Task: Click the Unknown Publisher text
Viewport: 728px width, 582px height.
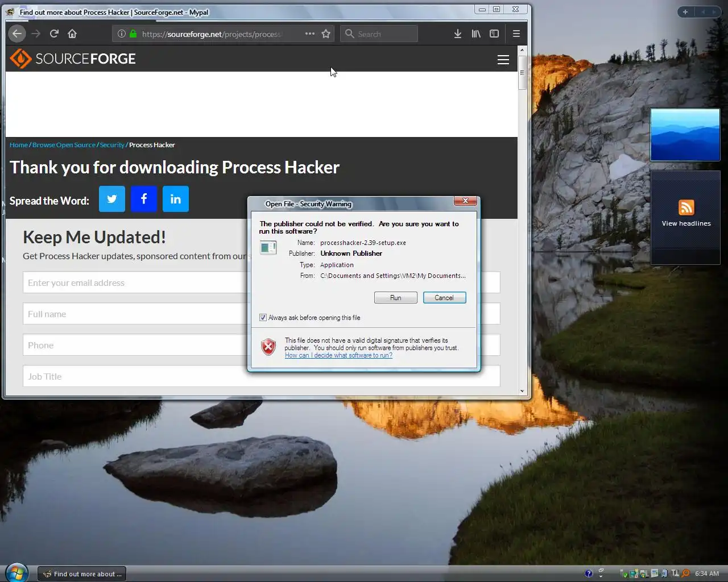Action: point(351,253)
